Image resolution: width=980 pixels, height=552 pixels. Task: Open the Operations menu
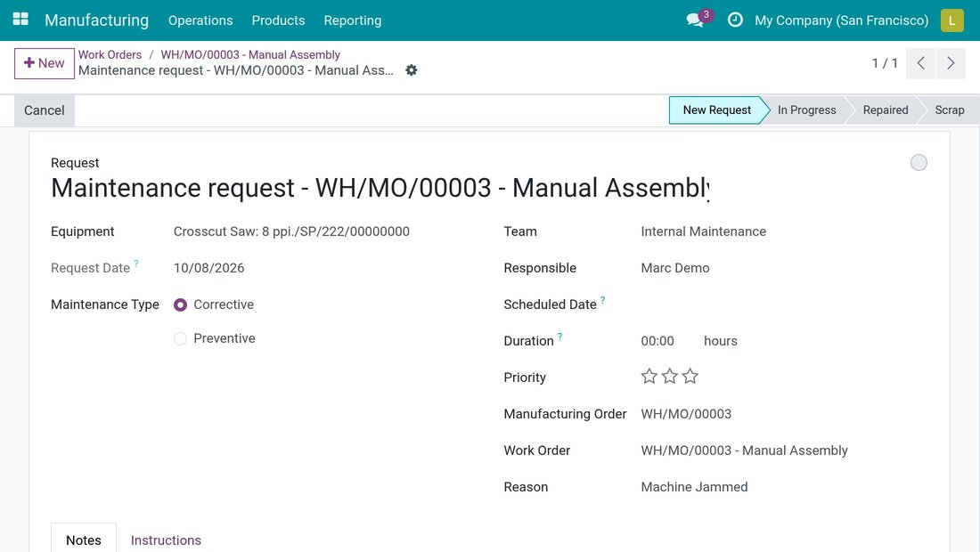200,20
